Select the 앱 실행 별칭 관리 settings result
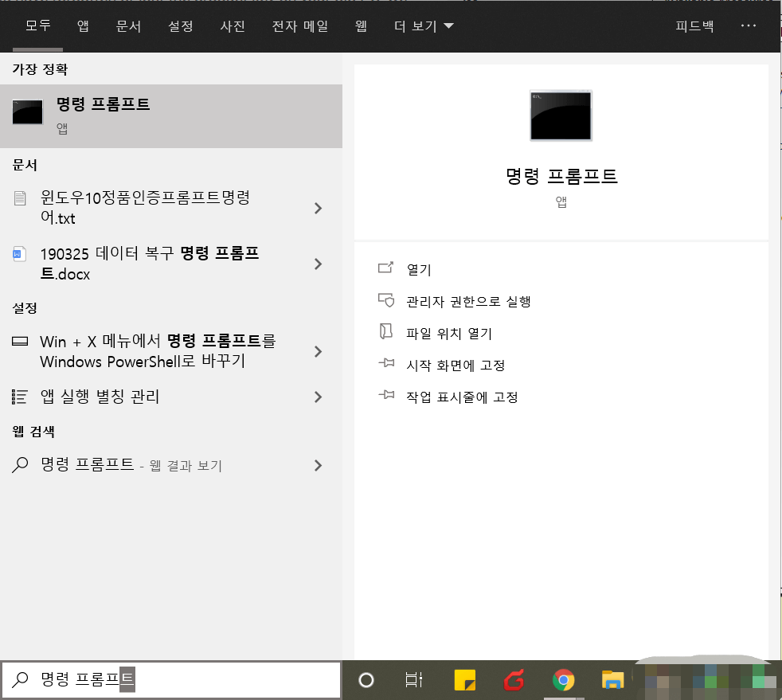 pos(100,397)
